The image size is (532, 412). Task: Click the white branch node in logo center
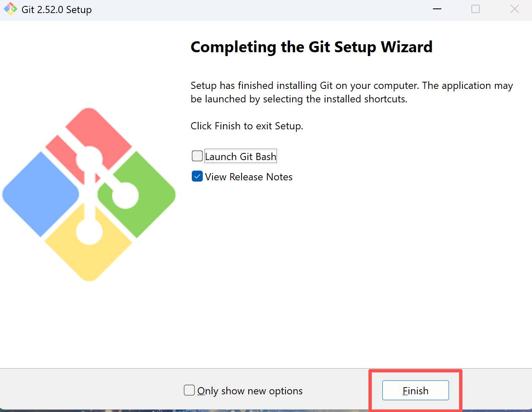click(x=89, y=160)
